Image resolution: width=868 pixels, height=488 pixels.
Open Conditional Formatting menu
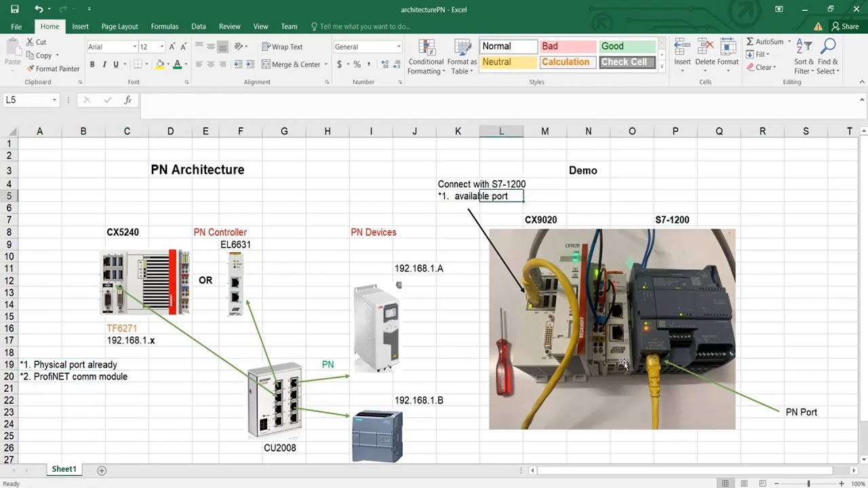[x=426, y=57]
